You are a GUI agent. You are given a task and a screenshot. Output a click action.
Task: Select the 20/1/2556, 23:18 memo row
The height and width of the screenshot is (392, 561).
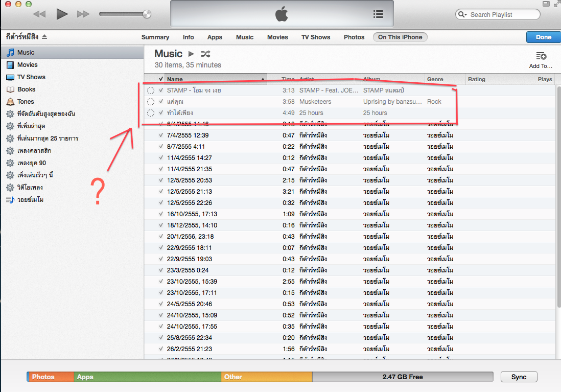click(349, 237)
